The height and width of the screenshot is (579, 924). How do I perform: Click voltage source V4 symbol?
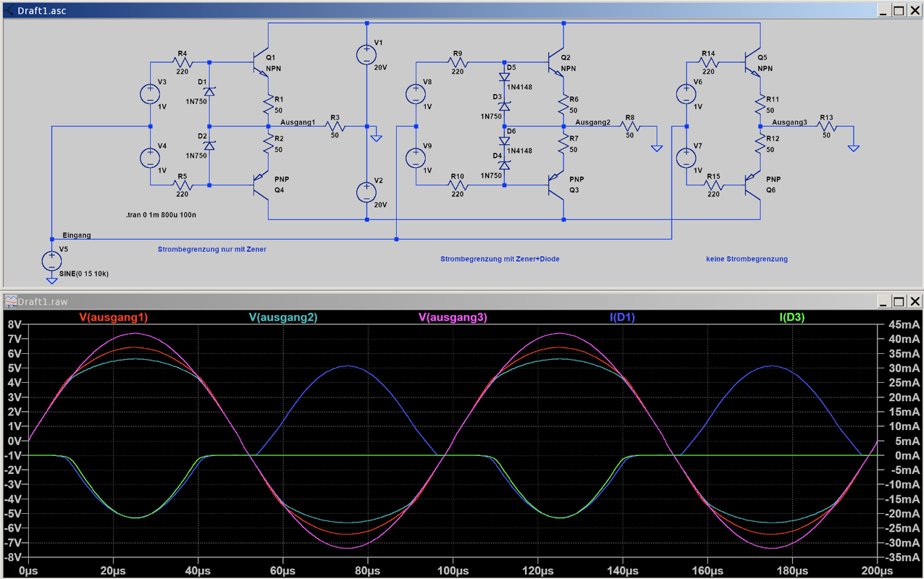150,156
